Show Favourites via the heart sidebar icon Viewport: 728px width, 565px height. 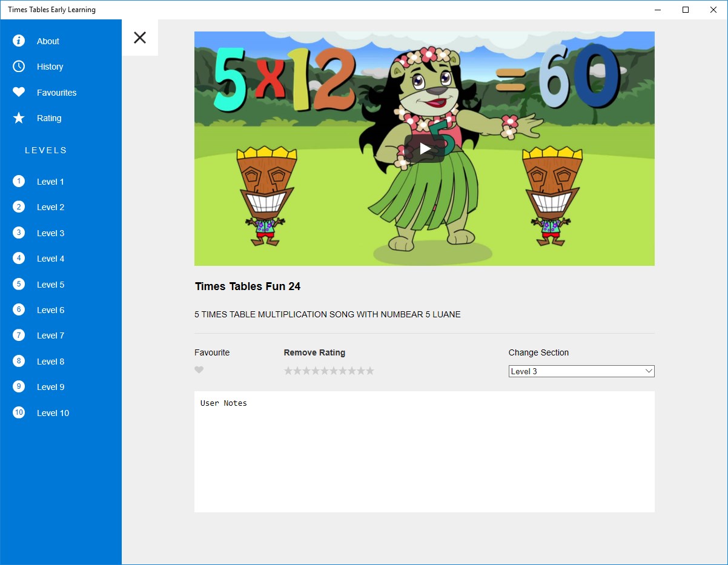click(19, 92)
